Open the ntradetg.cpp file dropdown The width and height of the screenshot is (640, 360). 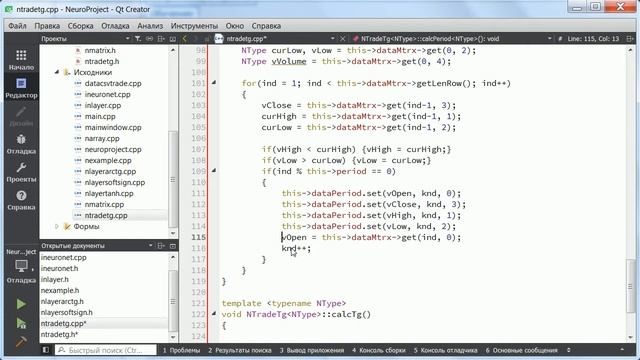pos(333,39)
